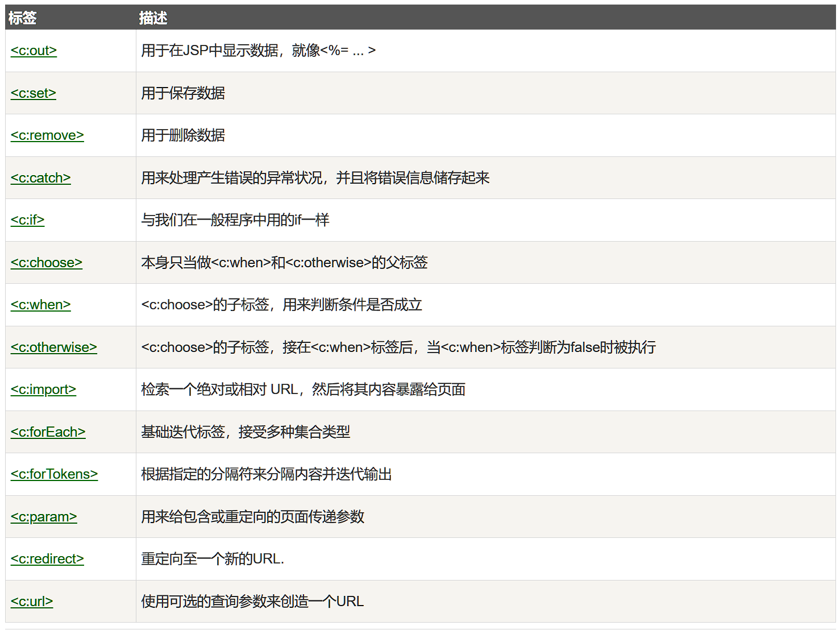This screenshot has width=840, height=634.
Task: Click the 标签 column header
Action: click(x=23, y=18)
